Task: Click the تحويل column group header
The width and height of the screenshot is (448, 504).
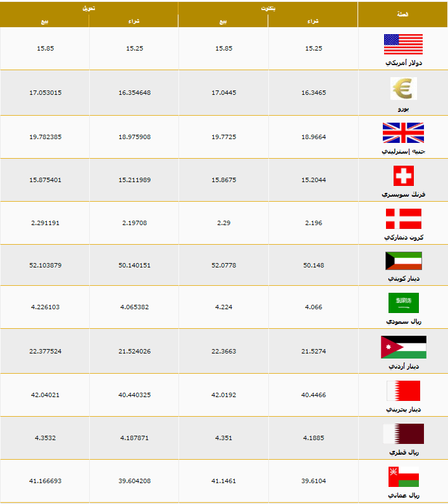Action: coord(89,8)
